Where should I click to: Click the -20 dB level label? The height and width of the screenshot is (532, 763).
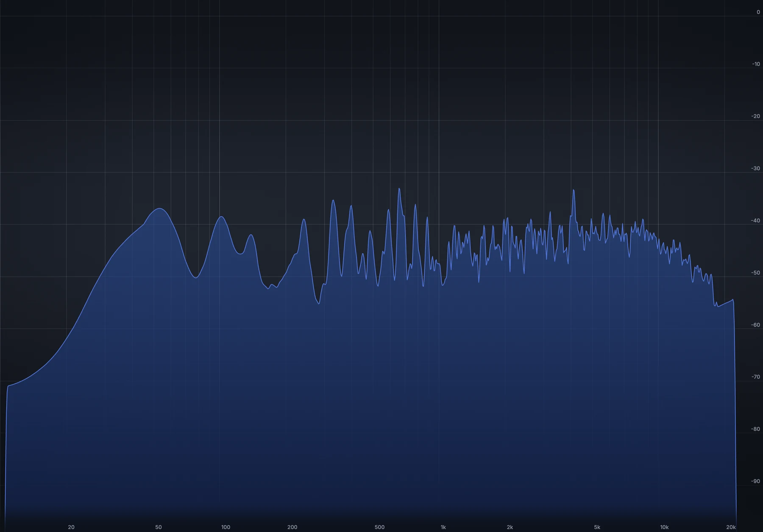756,116
